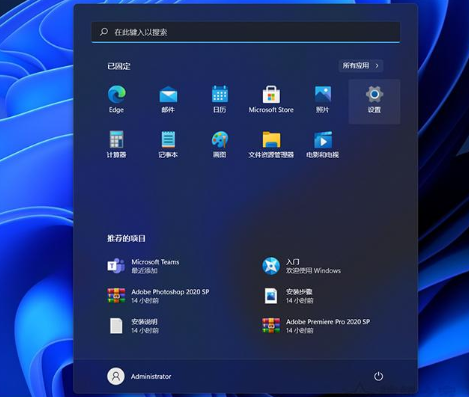
Task: Click the '安装步骤' recommended file name
Action: click(x=299, y=292)
